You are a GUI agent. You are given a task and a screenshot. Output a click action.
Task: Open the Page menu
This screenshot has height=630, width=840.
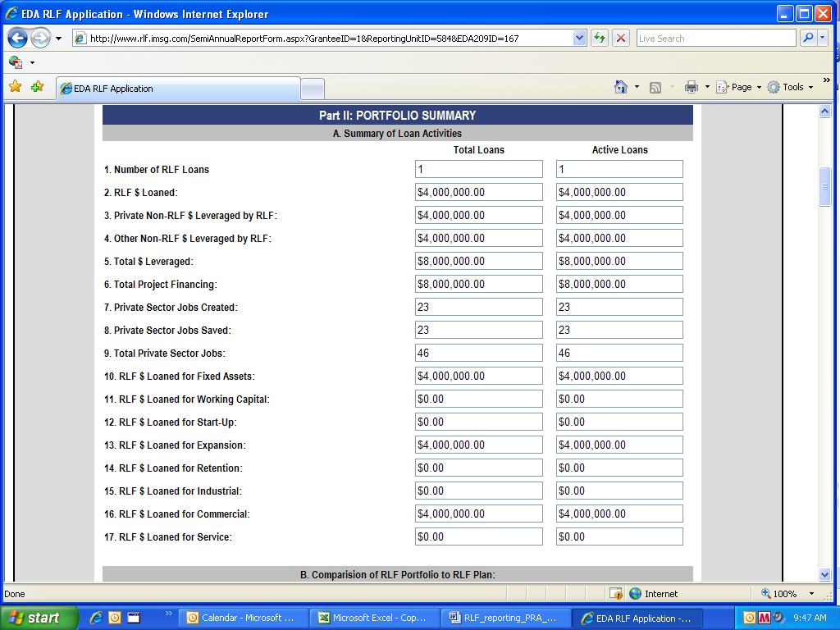[739, 87]
